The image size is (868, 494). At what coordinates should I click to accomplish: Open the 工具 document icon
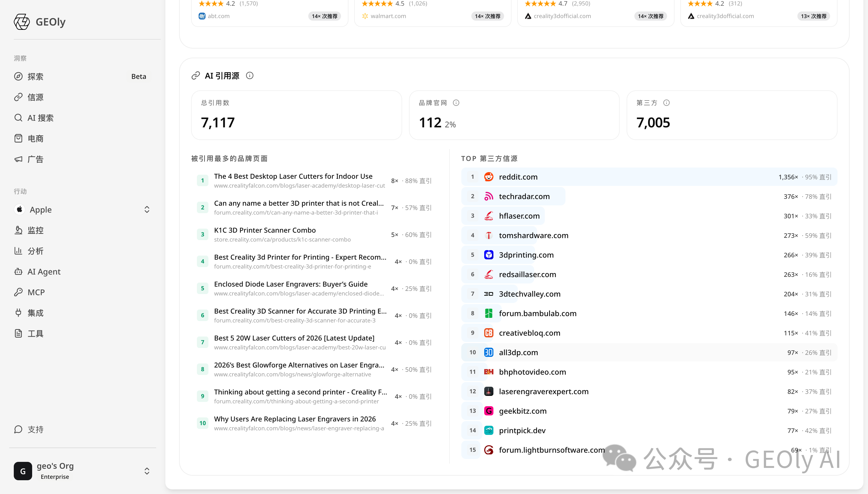pyautogui.click(x=18, y=334)
